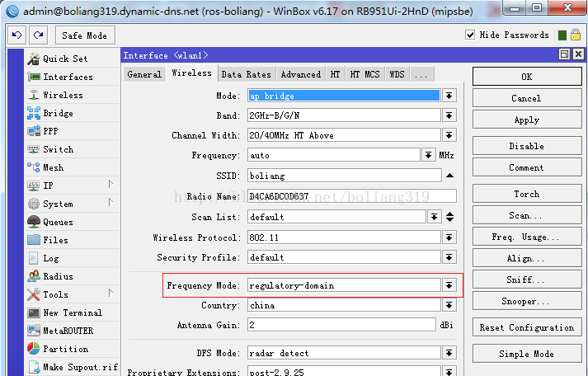Screen dimensions: 588x376
Task: Open the DFS Mode dropdown
Action: click(x=449, y=353)
